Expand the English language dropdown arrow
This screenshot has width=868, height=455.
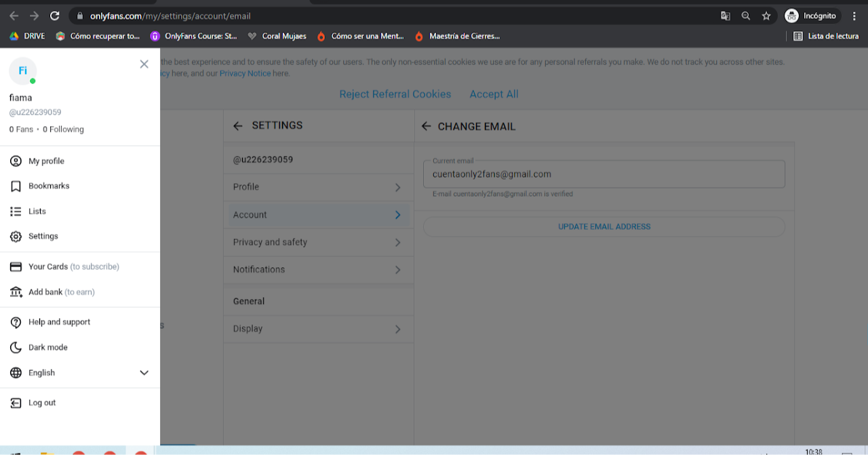[144, 373]
